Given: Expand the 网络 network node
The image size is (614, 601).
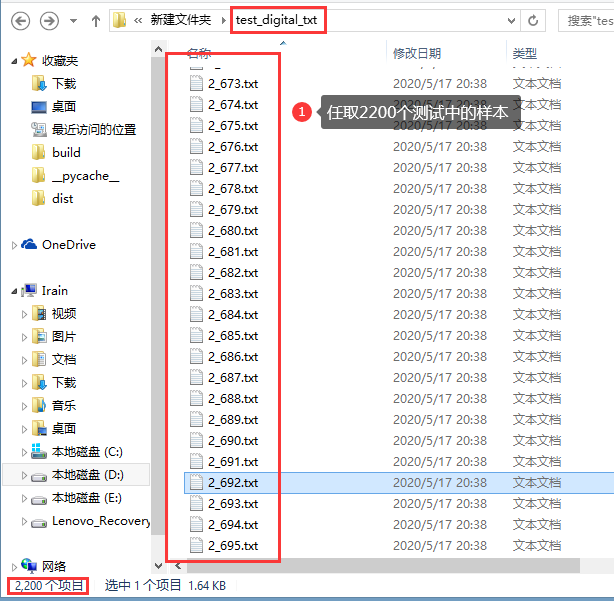Looking at the screenshot, I should click(14, 567).
